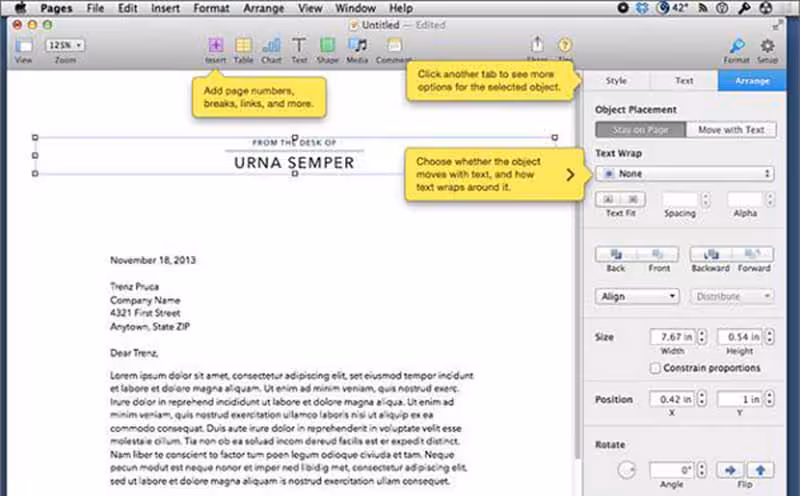Flip the object horizontally
This screenshot has width=800, height=496.
(x=731, y=470)
